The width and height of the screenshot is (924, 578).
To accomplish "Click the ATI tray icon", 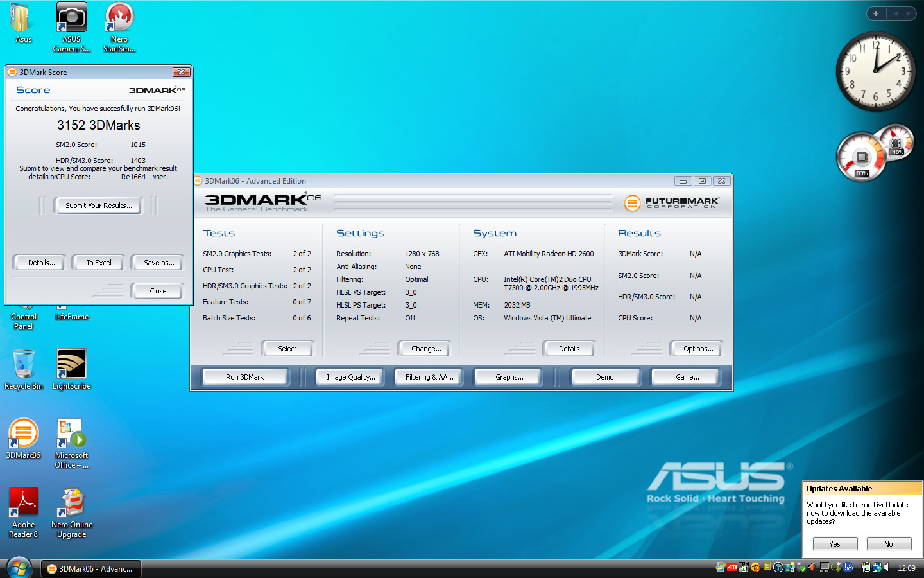I will pos(732,567).
